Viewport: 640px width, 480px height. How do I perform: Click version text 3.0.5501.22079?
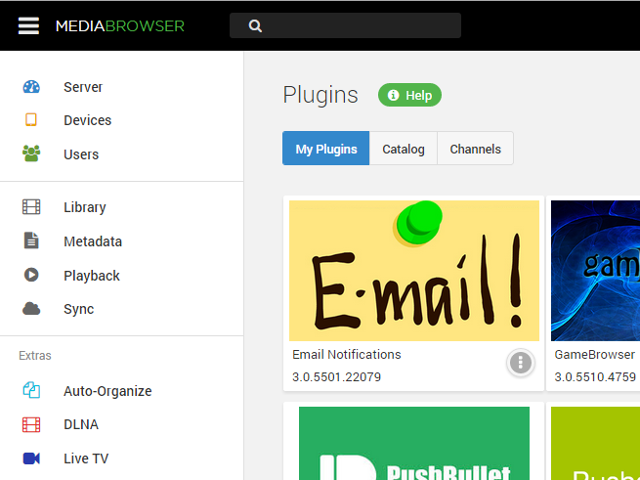click(336, 377)
